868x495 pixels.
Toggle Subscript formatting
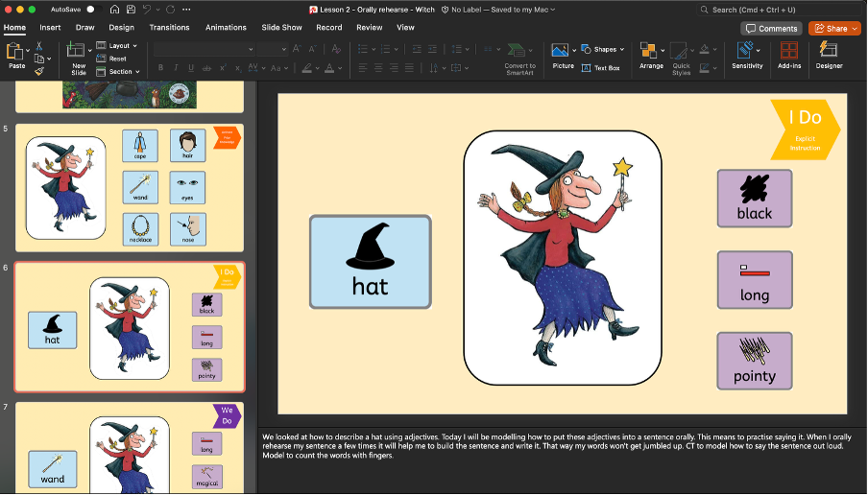click(237, 68)
